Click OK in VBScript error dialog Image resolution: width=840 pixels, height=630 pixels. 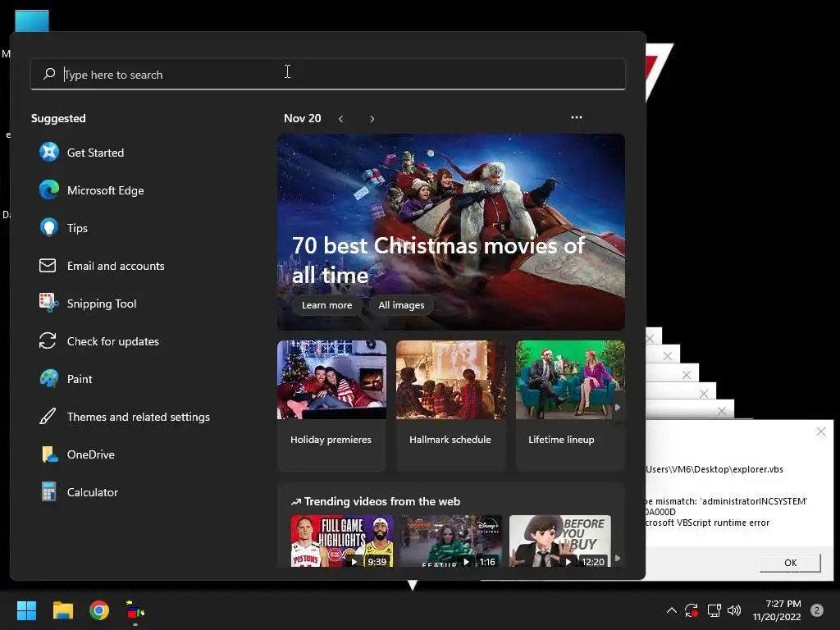pyautogui.click(x=790, y=563)
